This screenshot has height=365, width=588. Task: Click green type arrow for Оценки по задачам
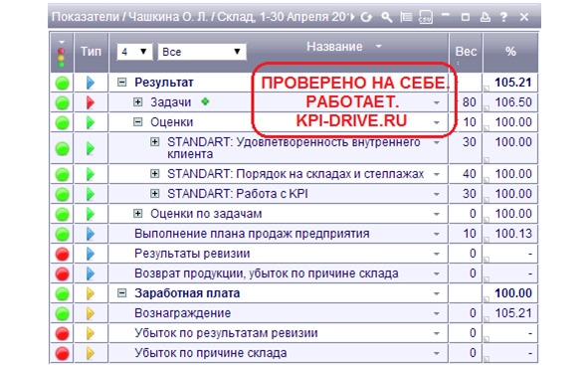[90, 214]
